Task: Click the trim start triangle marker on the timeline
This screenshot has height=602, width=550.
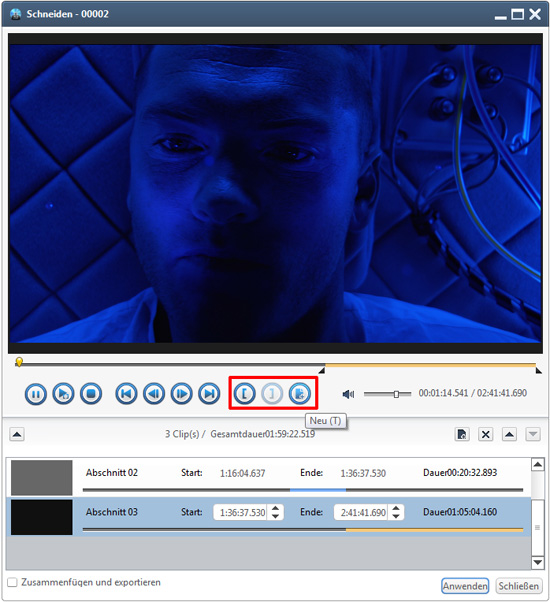Action: tap(322, 370)
